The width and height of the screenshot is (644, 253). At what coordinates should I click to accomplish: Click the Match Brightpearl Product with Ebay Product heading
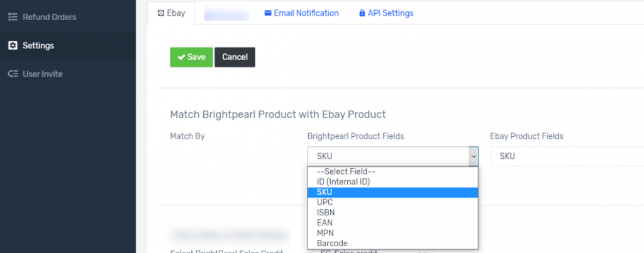coord(278,114)
